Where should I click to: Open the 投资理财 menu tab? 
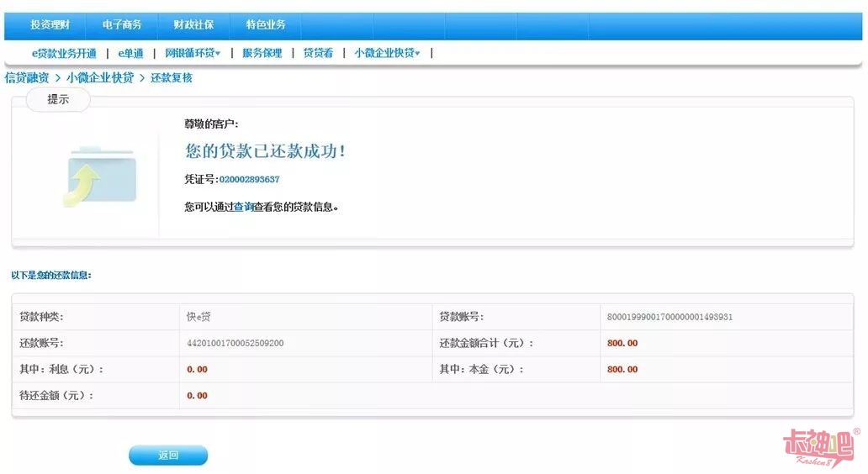pos(50,25)
